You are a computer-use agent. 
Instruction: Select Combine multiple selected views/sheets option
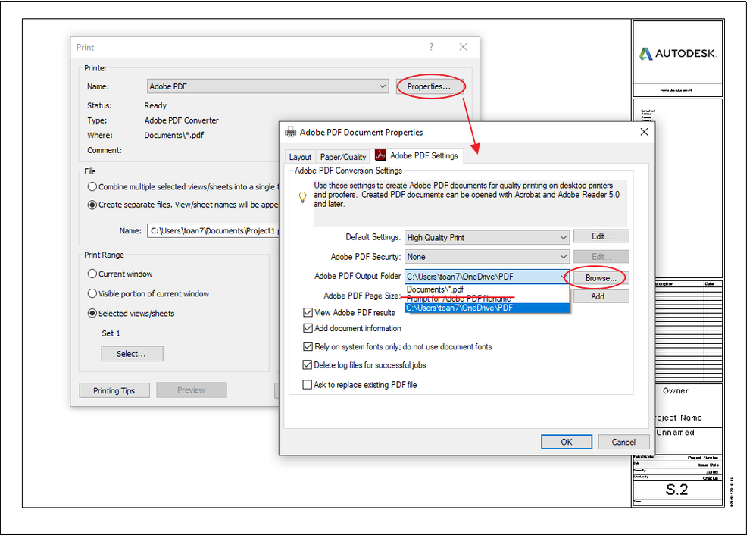click(x=92, y=186)
